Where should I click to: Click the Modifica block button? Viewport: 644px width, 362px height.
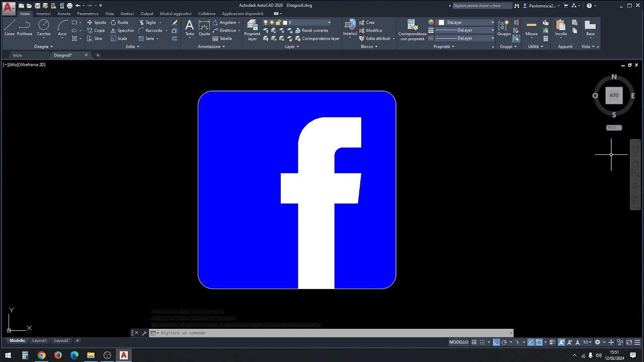370,31
